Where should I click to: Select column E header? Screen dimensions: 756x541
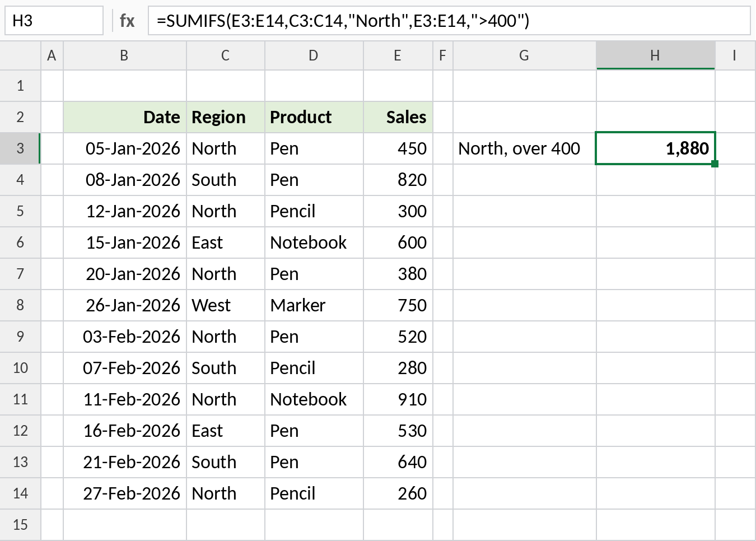[398, 55]
